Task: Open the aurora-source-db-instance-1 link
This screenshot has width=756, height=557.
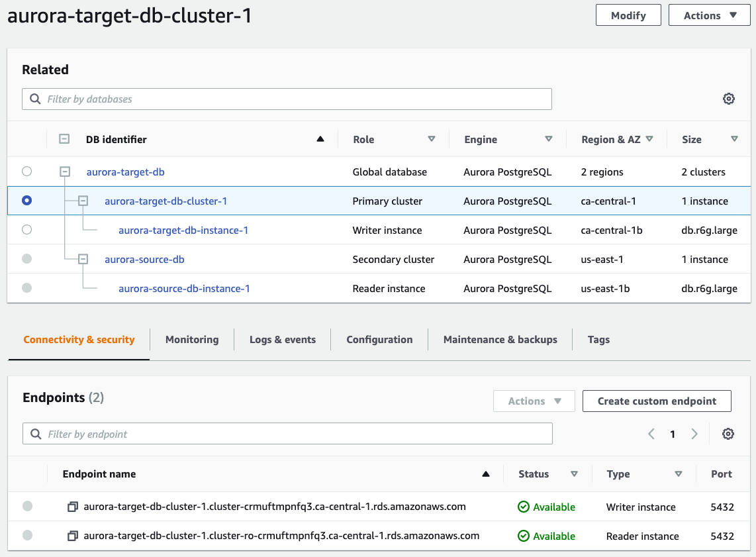Action: click(184, 289)
